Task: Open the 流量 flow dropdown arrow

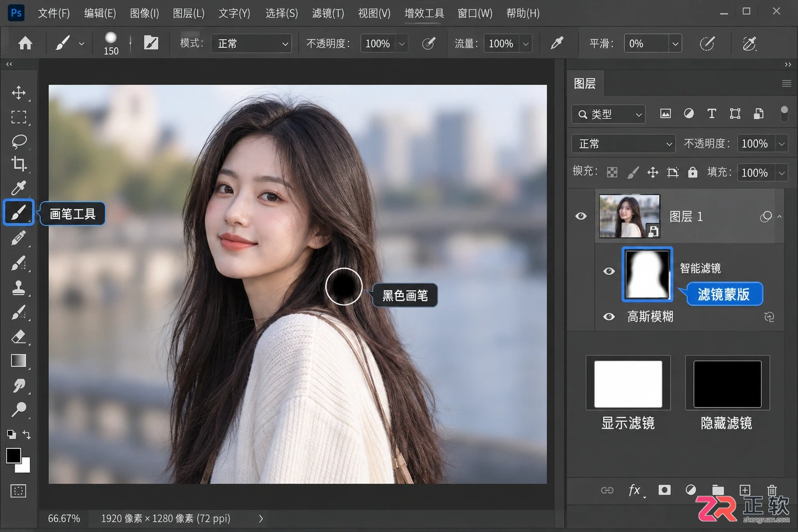Action: click(525, 44)
